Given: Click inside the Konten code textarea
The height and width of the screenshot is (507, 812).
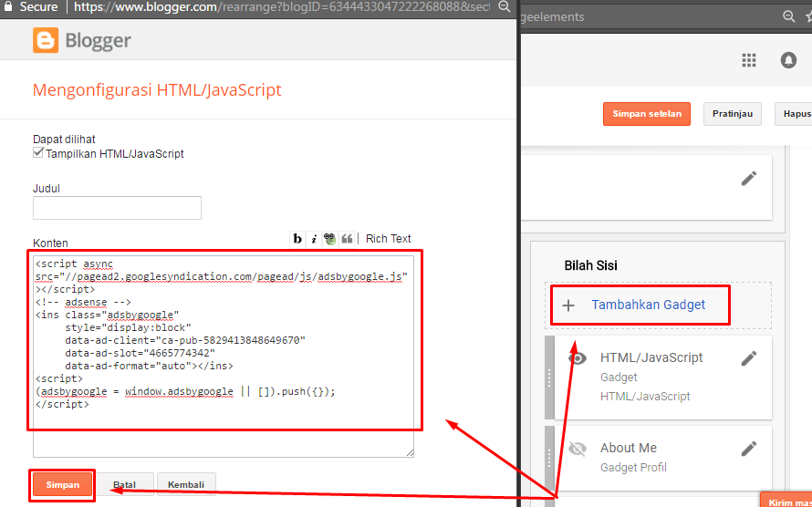Looking at the screenshot, I should point(224,356).
